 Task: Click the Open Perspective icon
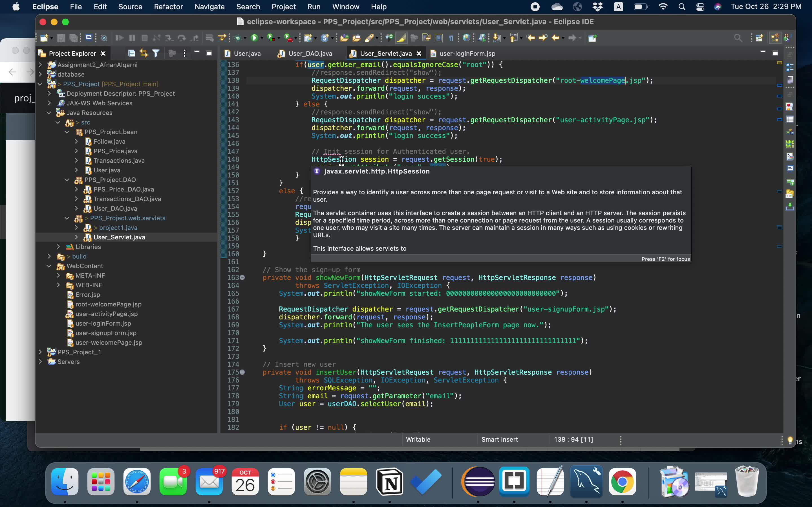pyautogui.click(x=759, y=38)
